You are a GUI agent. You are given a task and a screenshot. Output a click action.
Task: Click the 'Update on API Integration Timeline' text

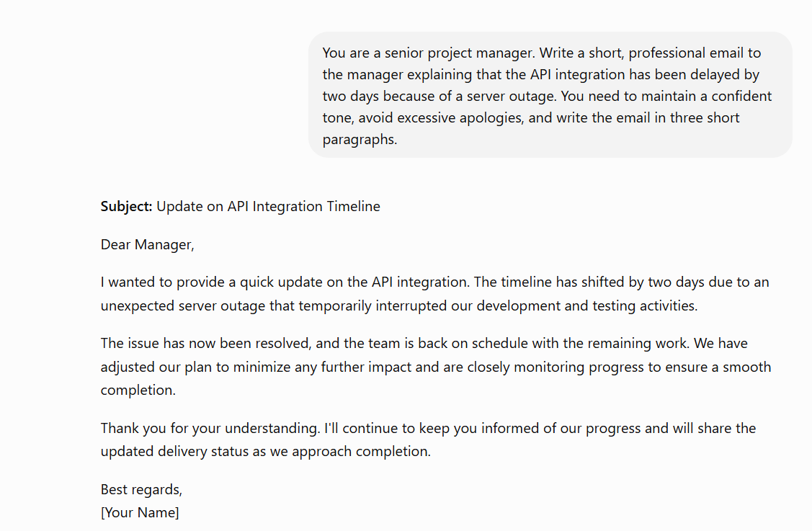coord(268,206)
